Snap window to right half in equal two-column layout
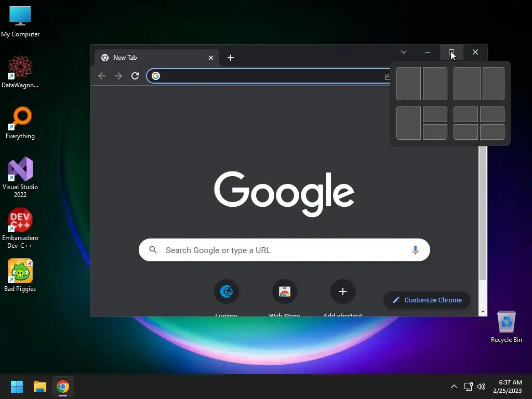 pyautogui.click(x=435, y=84)
